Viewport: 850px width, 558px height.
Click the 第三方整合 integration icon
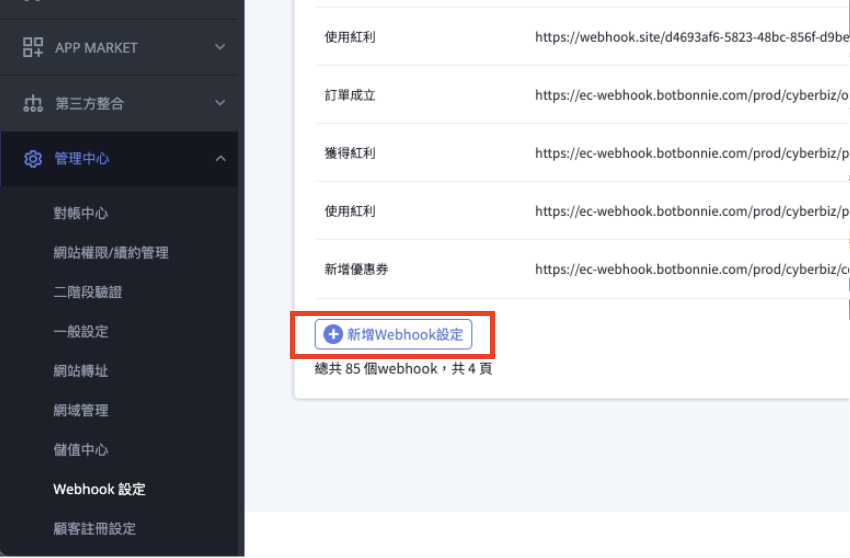33,103
